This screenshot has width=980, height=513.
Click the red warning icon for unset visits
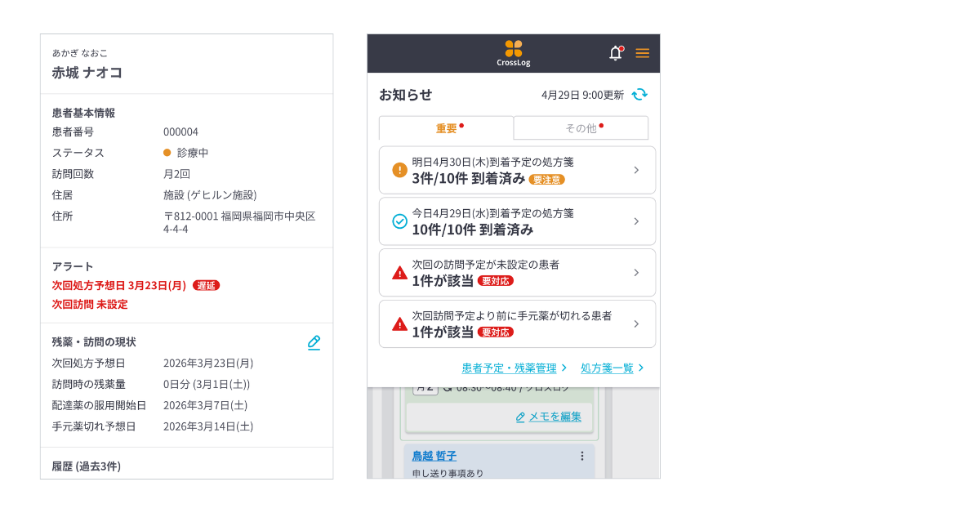399,273
